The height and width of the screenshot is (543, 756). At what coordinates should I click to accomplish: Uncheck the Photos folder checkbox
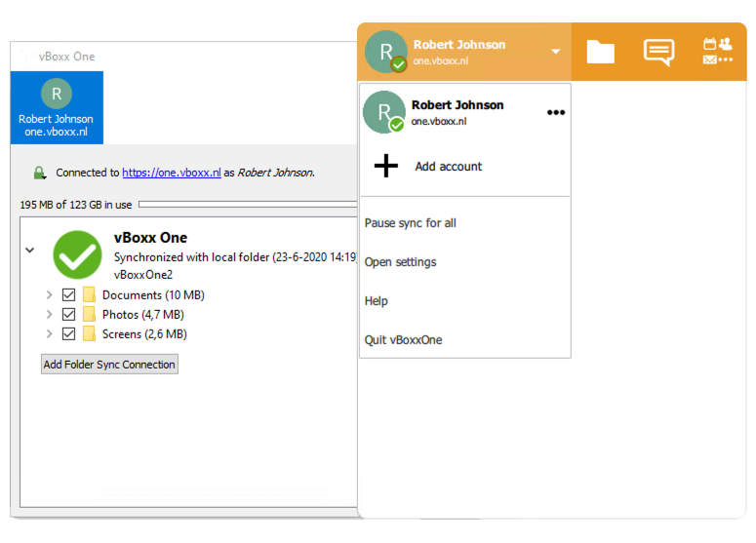coord(69,315)
